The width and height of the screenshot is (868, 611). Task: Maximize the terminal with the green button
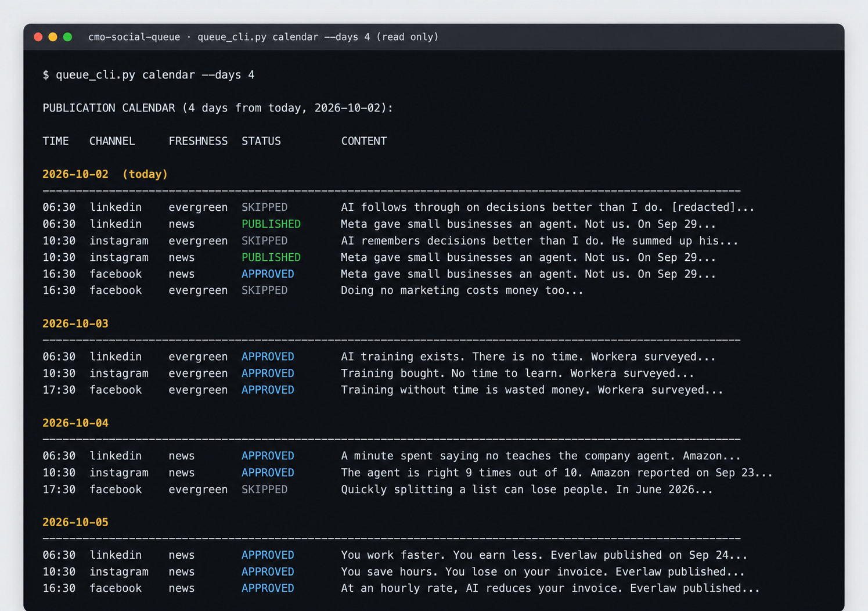pos(67,37)
